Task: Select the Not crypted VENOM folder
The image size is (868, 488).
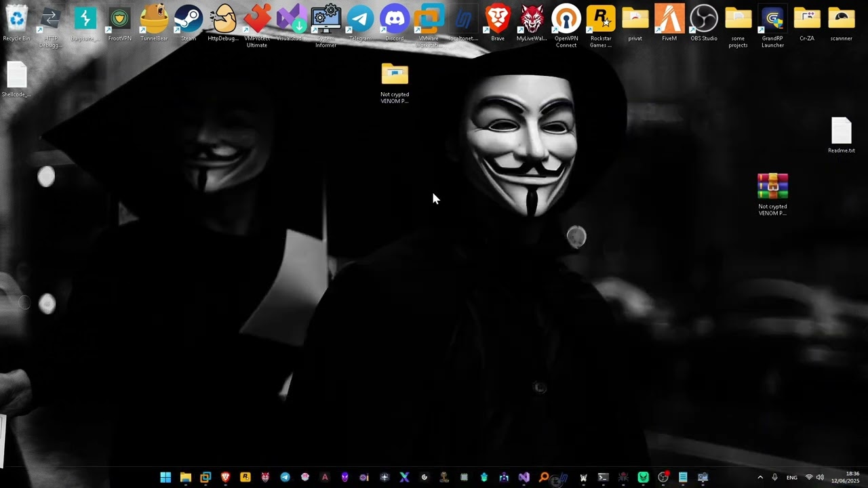Action: (395, 83)
